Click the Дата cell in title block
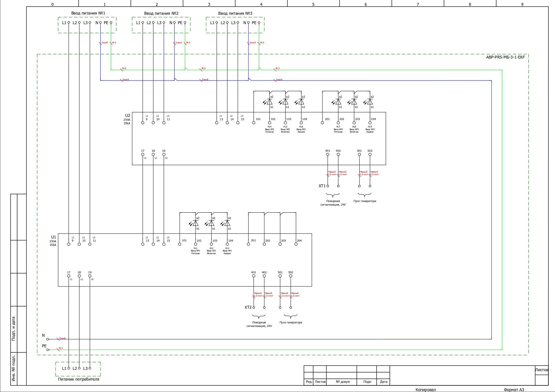Viewport: 555px width, 392px height. tap(383, 382)
